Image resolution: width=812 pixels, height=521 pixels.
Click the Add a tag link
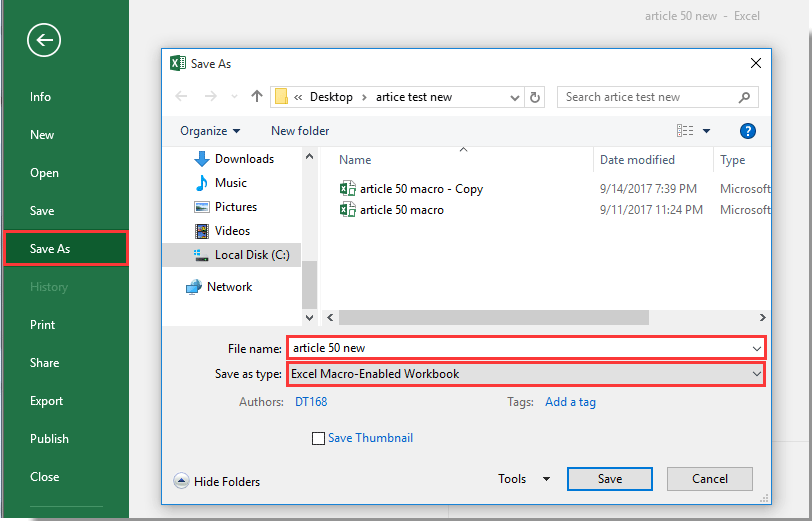[570, 402]
